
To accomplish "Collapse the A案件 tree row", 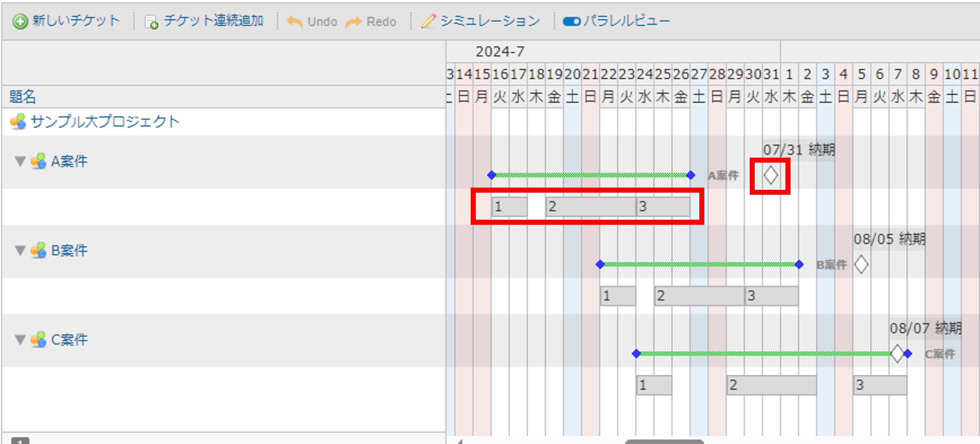I will point(20,161).
